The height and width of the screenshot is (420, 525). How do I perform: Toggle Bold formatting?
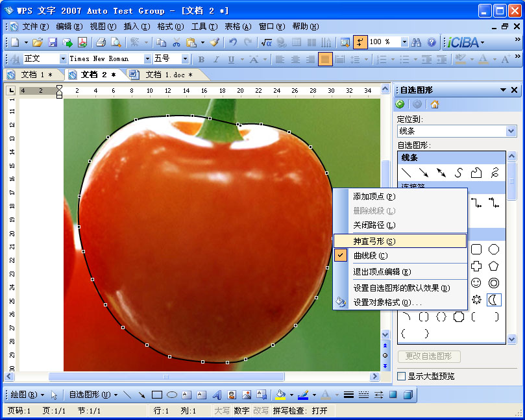[201, 58]
